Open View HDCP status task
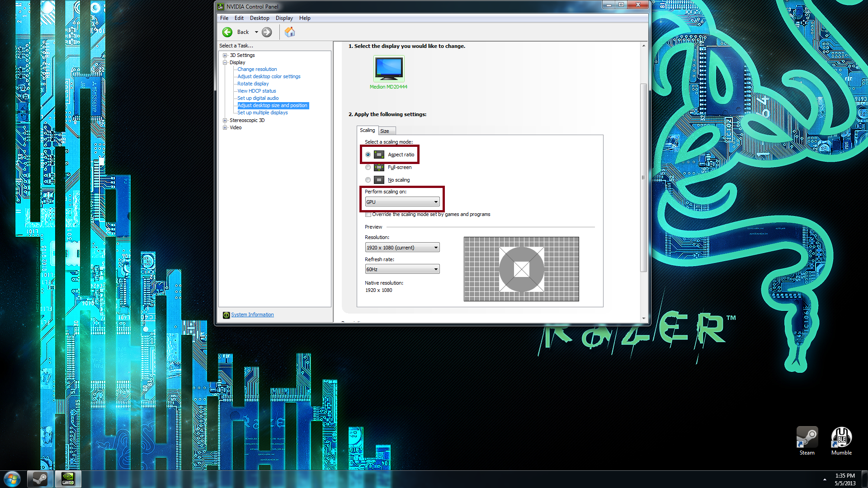 tap(257, 91)
